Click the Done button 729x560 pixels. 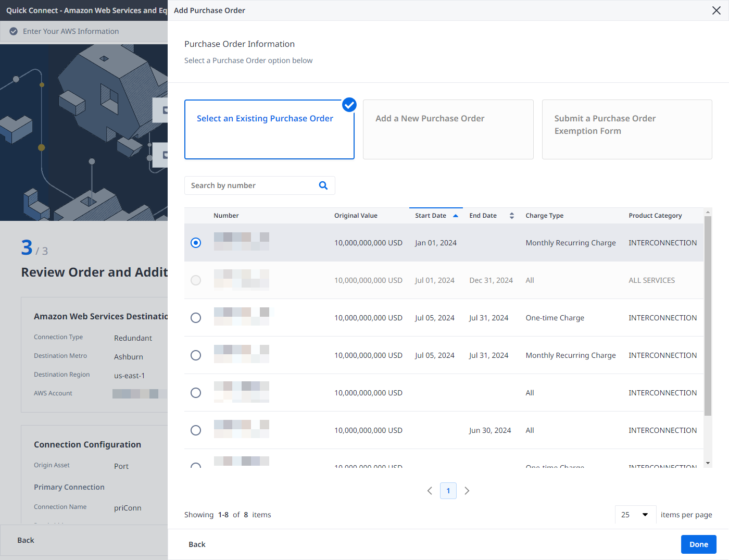tap(699, 544)
